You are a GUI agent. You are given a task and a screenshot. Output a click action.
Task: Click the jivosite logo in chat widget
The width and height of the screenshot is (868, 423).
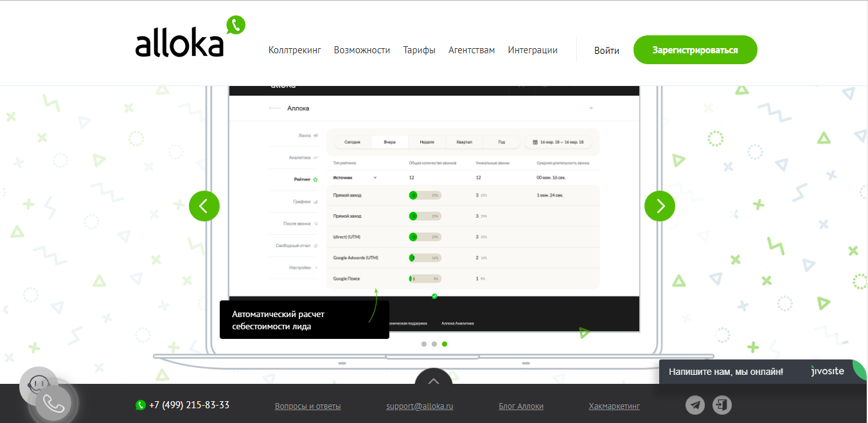[x=827, y=371]
